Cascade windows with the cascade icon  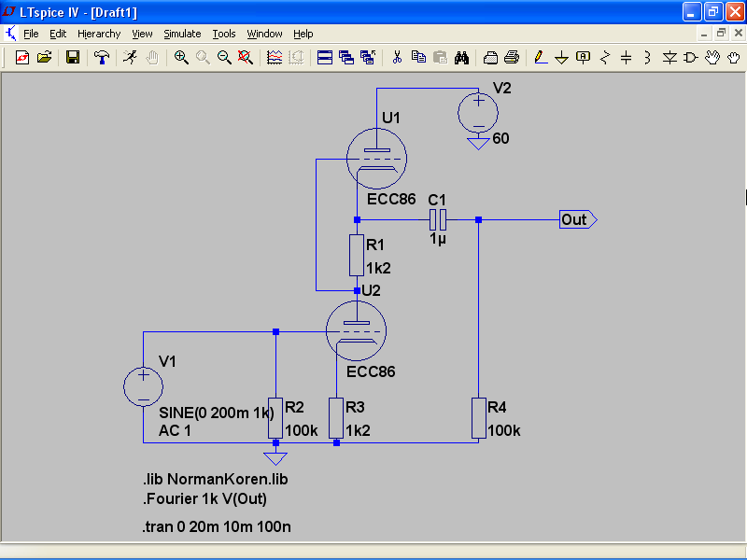coord(345,58)
